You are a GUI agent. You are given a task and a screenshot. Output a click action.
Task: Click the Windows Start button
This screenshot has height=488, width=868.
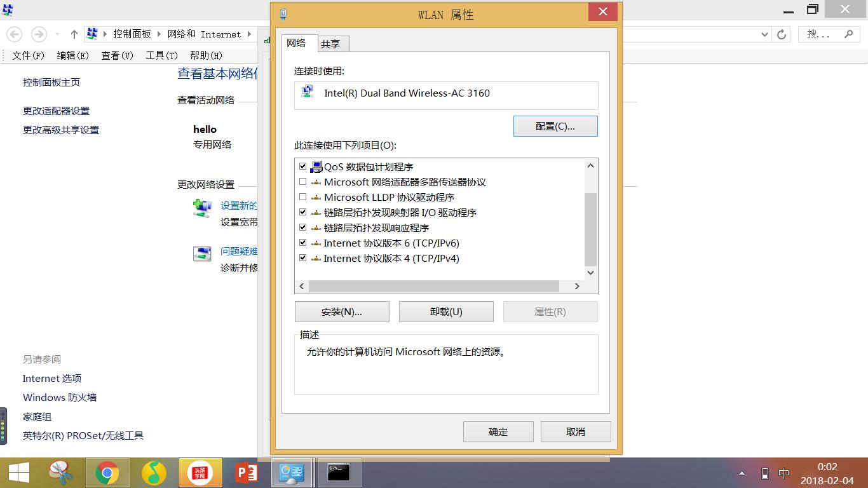coord(18,473)
